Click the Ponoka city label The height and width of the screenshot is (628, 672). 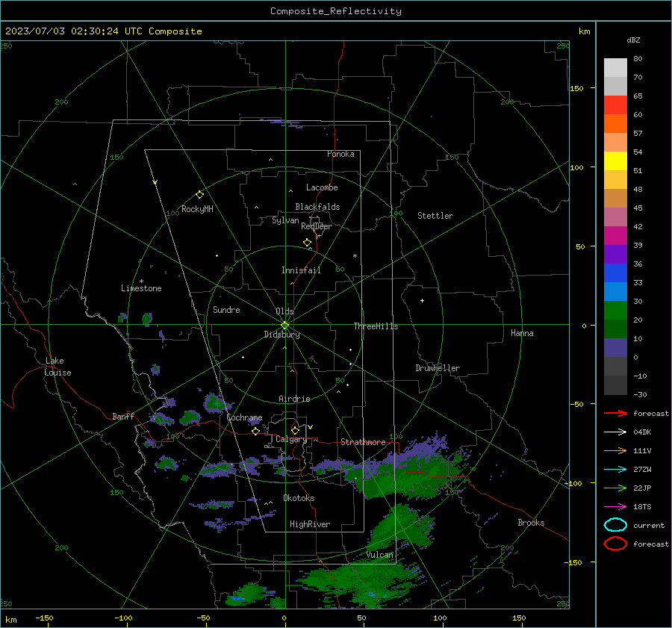(340, 154)
